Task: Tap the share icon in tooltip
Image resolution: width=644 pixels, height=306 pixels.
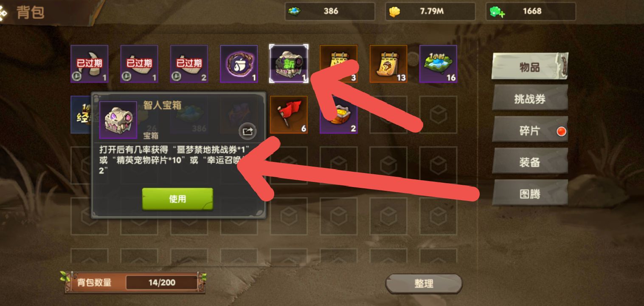Action: point(247,131)
